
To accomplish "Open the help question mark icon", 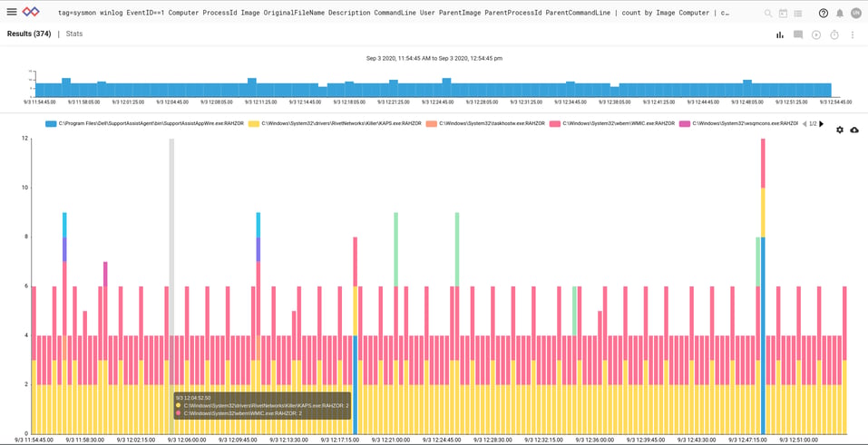I will pos(823,14).
